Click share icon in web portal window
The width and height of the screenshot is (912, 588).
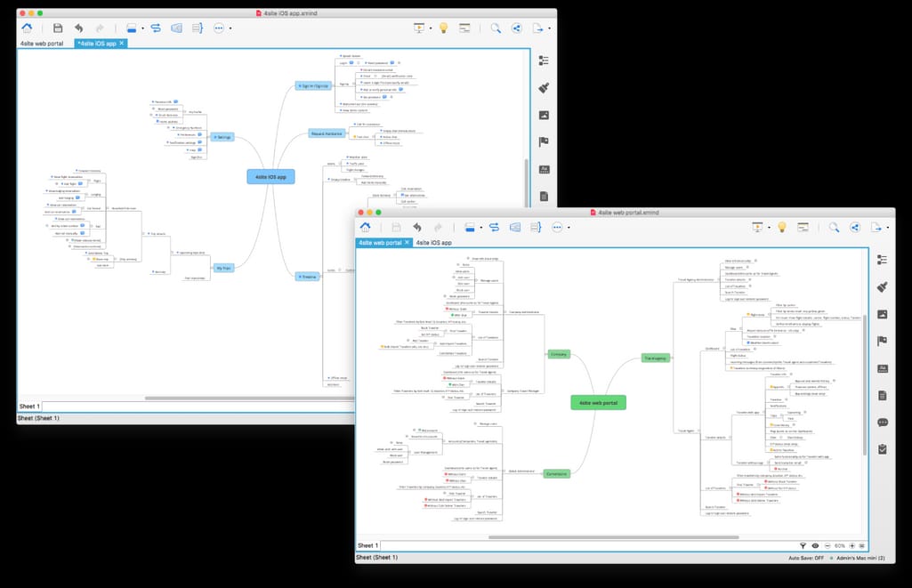click(x=855, y=228)
